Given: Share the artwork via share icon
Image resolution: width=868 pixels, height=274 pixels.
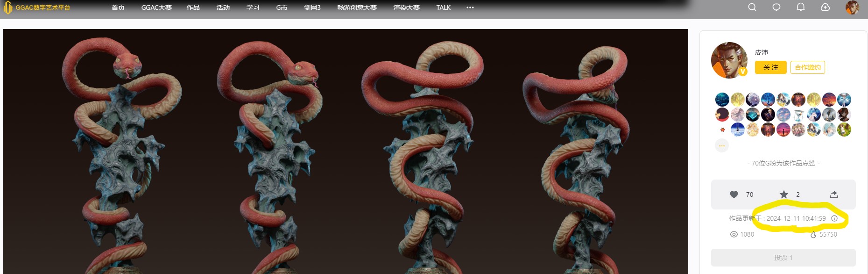Looking at the screenshot, I should click(834, 195).
